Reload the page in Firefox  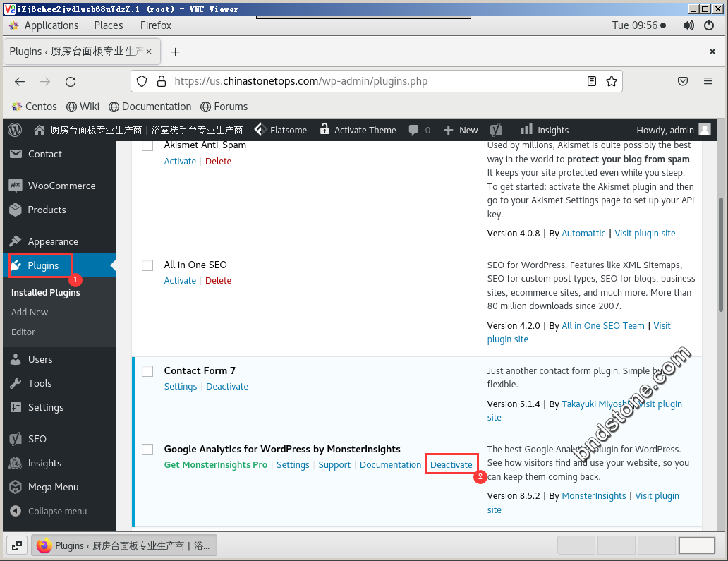(71, 82)
